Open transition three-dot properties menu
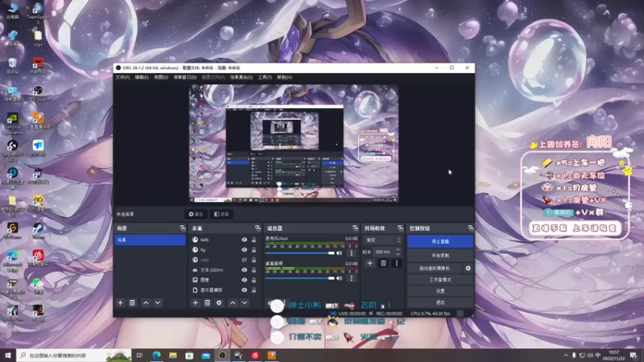This screenshot has height=362, width=644. click(x=397, y=263)
